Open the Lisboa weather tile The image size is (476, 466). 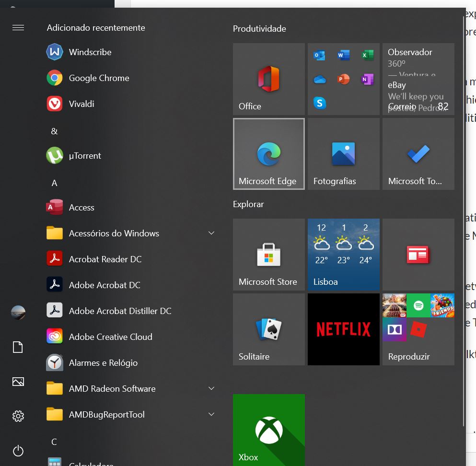click(344, 255)
